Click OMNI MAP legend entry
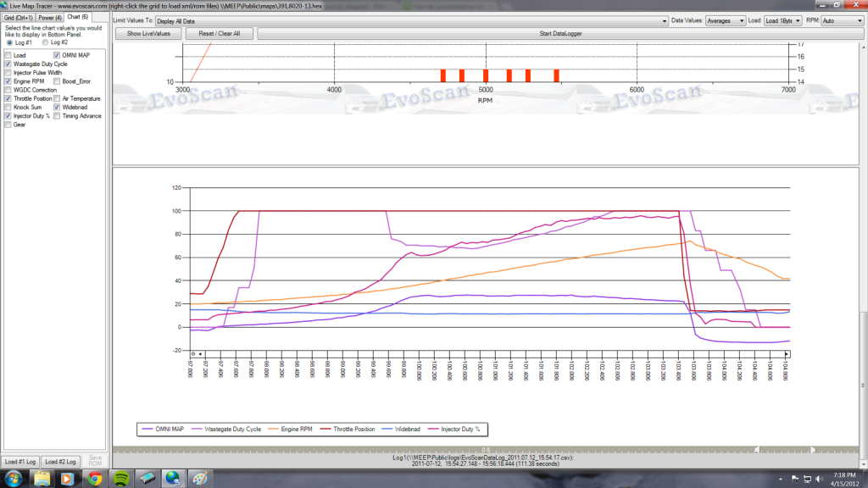 pos(164,430)
